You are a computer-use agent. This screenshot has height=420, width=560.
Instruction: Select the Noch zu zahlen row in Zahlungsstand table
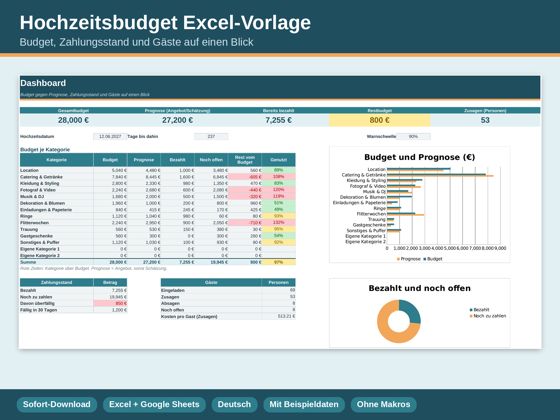point(73,297)
